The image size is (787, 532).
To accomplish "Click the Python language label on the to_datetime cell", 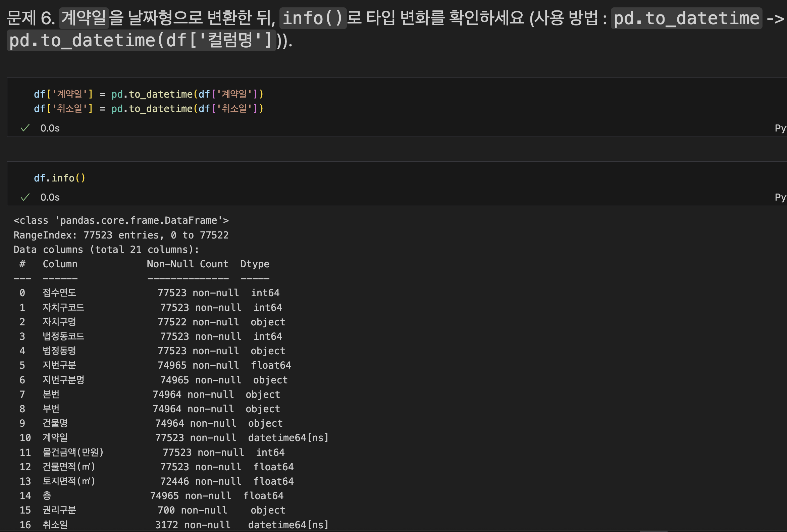I will point(780,128).
